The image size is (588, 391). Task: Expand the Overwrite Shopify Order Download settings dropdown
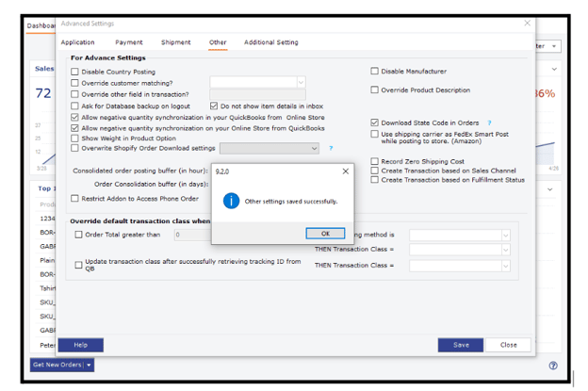point(315,148)
